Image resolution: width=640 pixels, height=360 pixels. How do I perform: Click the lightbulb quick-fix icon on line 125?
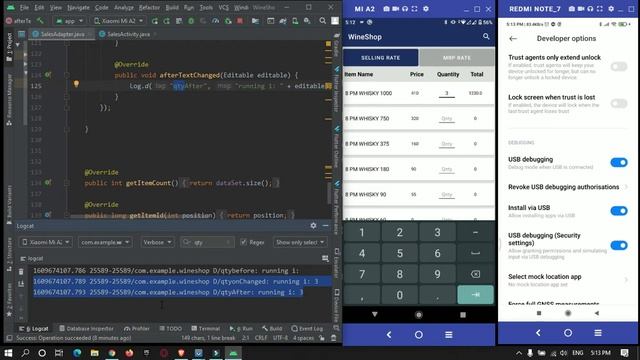[x=76, y=84]
